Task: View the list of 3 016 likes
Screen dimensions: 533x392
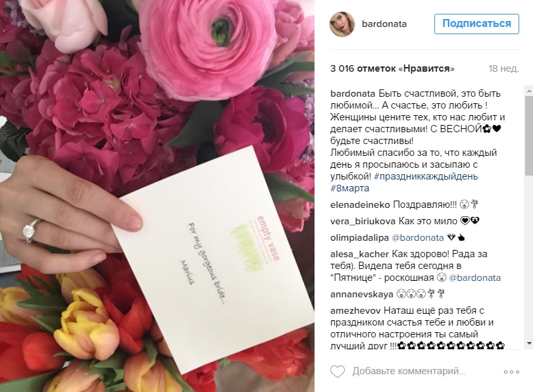Action: [392, 68]
